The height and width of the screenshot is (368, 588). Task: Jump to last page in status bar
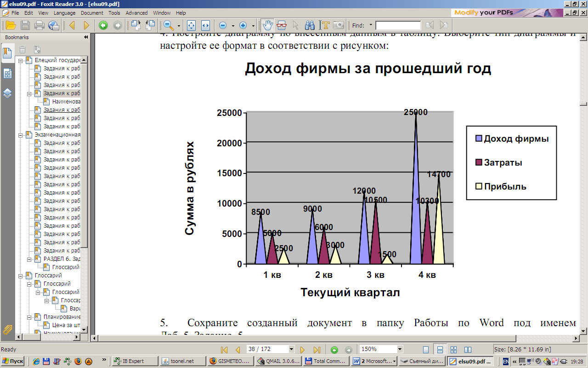pos(317,350)
